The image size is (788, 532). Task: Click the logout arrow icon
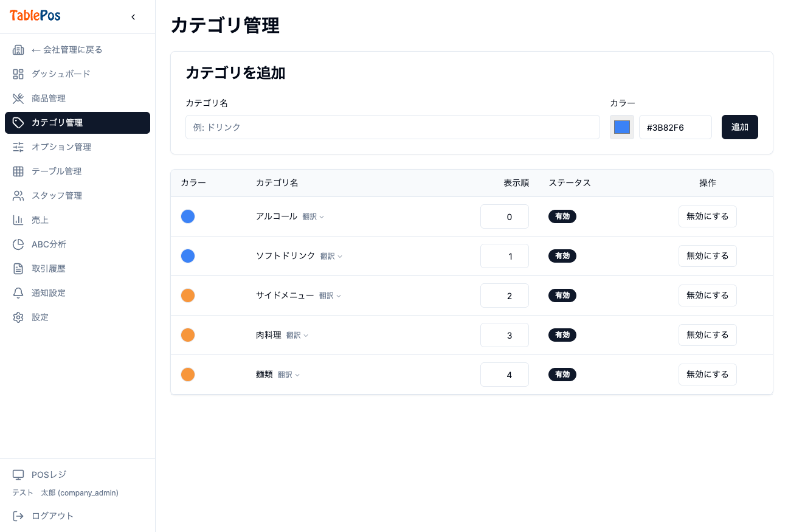click(x=18, y=516)
